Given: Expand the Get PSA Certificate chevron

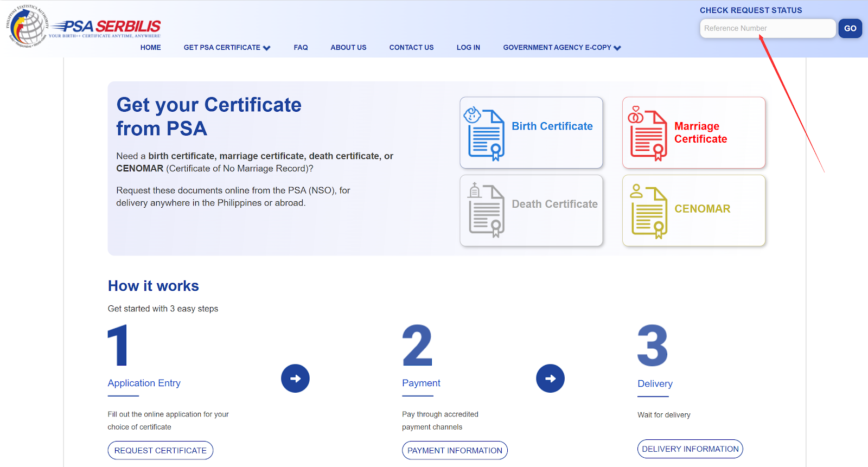Looking at the screenshot, I should [x=266, y=48].
